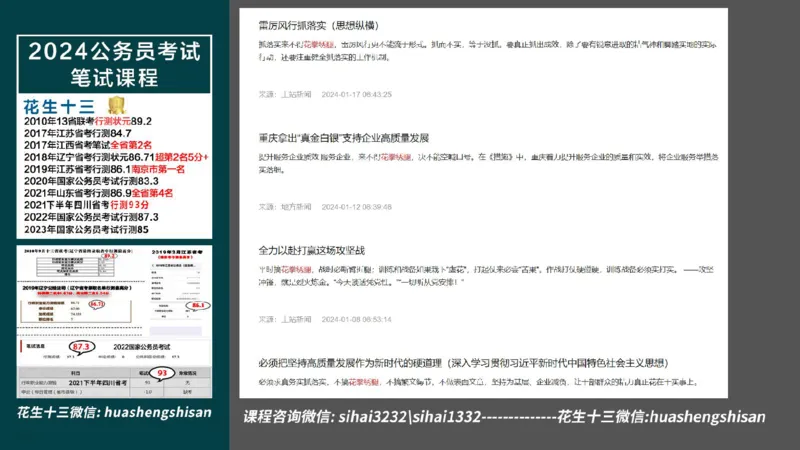Open article 必须把坚持高质量发展作为新时代的硬道理
The width and height of the screenshot is (800, 450).
[463, 363]
